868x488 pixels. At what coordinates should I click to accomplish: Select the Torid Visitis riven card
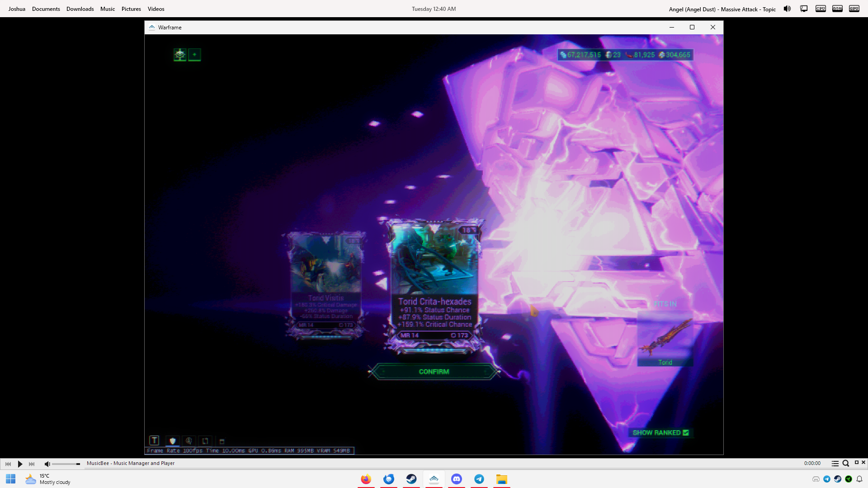325,286
